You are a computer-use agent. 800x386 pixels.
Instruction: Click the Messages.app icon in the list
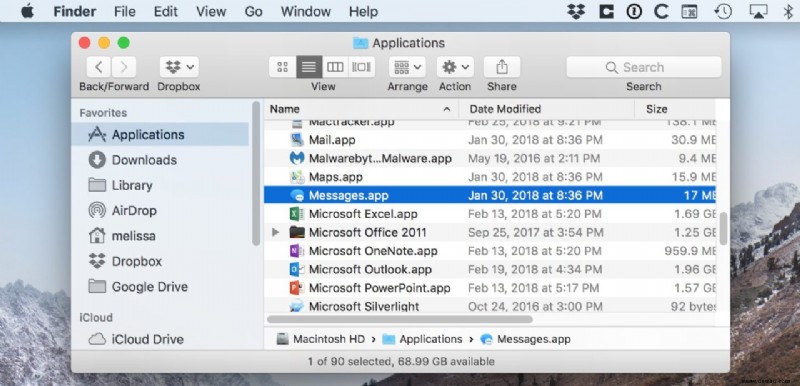point(297,195)
